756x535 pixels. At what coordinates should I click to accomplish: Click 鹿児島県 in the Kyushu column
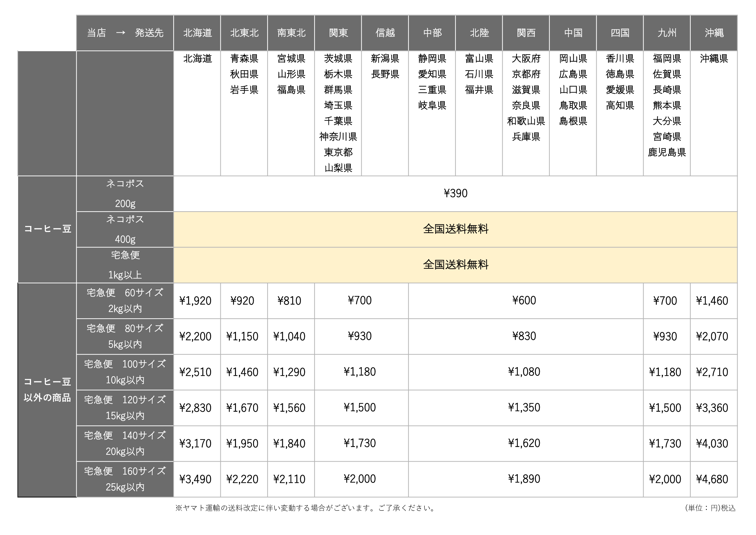(x=667, y=152)
